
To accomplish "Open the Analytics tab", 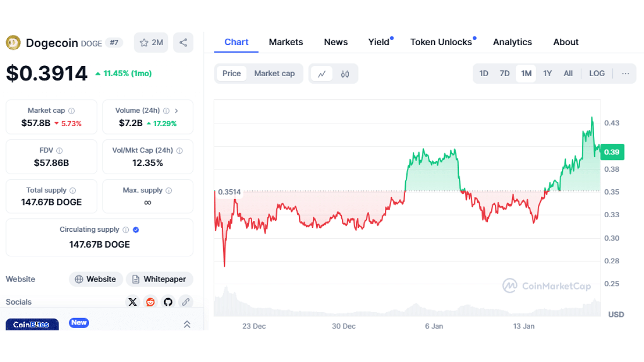I will click(x=513, y=42).
